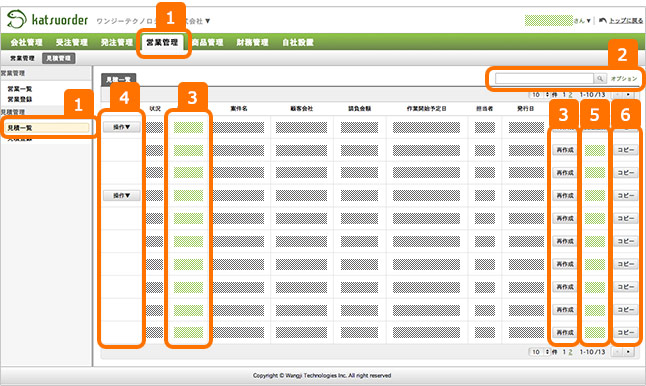The height and width of the screenshot is (386, 646).
Task: Open the 商品管理 main tab
Action: [208, 42]
